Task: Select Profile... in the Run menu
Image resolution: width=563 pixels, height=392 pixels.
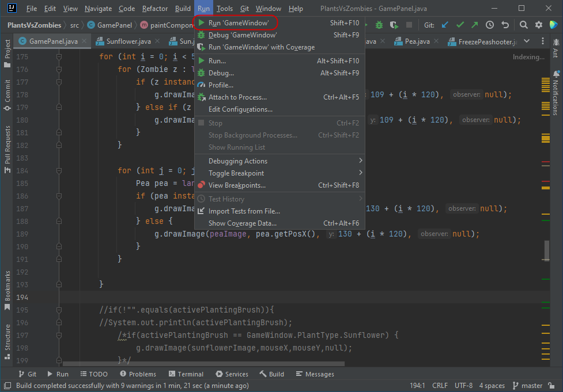Action: 279,85
